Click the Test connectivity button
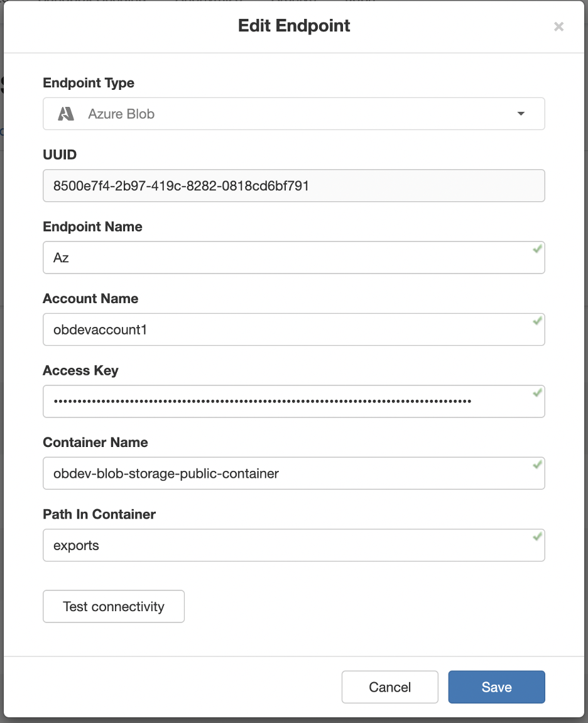Screen dimensions: 588x723 click(113, 606)
